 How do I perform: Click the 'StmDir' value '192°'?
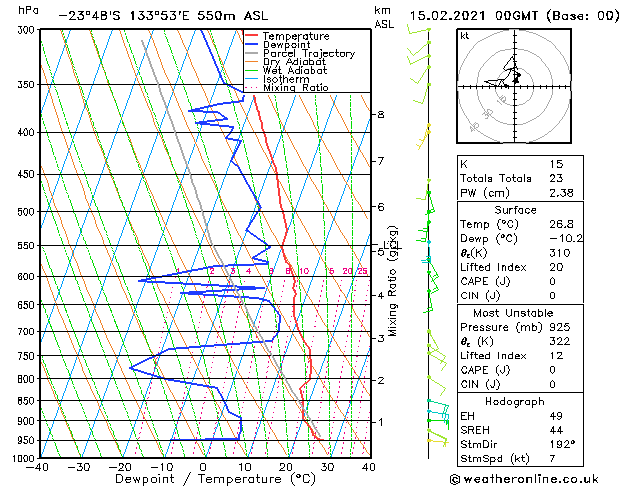562,445
